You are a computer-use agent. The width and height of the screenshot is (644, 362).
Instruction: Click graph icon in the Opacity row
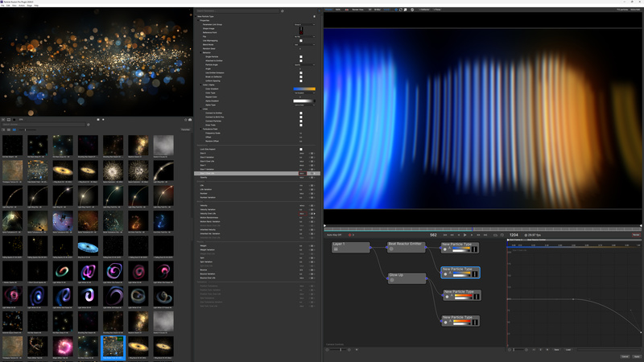coord(312,177)
